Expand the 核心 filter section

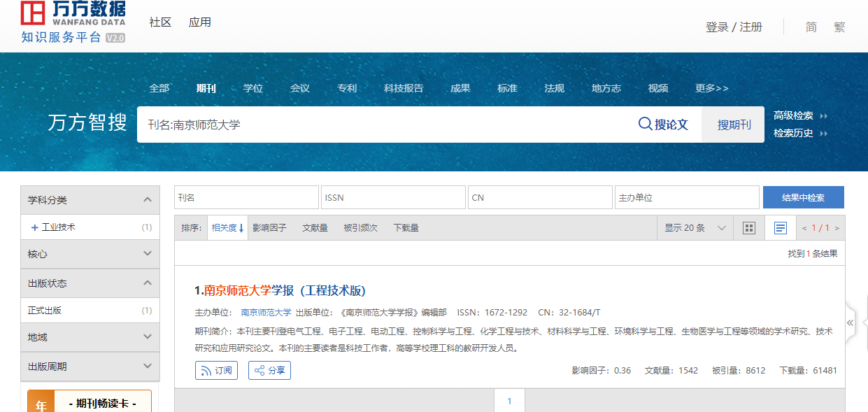[x=147, y=254]
